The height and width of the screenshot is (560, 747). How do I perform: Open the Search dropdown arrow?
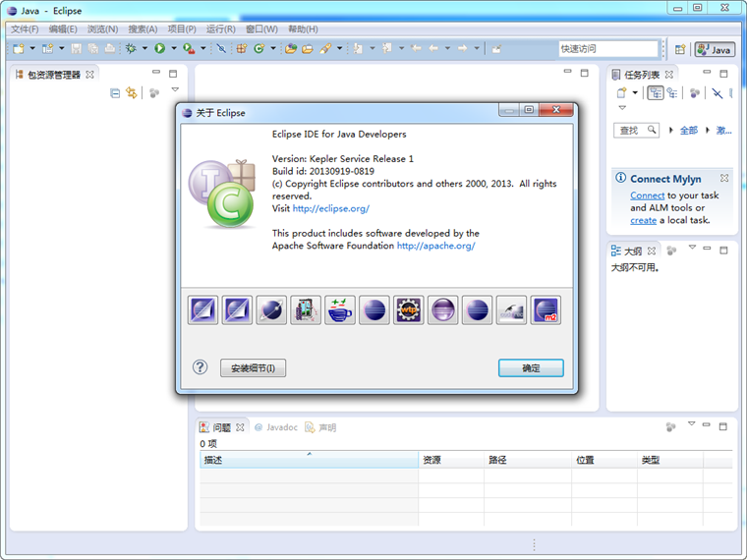[339, 48]
